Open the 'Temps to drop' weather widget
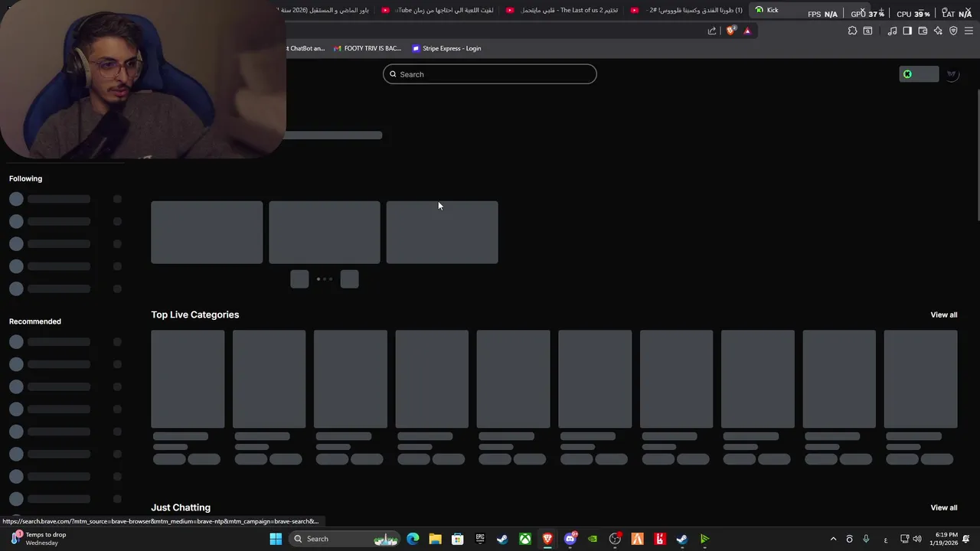 tap(38, 539)
